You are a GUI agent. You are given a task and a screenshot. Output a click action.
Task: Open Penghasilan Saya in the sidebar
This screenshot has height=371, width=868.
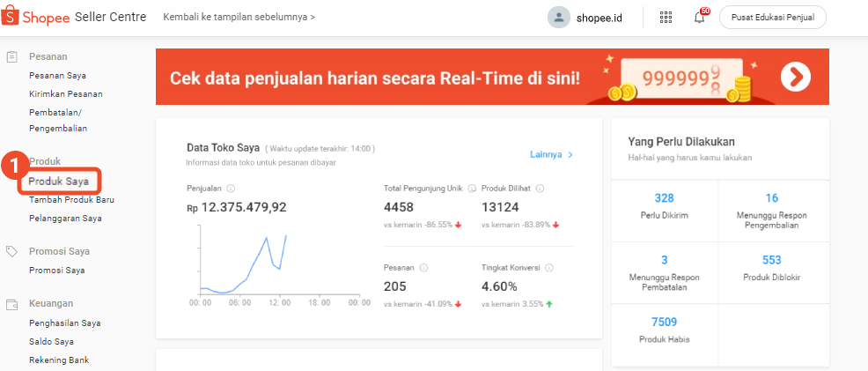(x=65, y=323)
